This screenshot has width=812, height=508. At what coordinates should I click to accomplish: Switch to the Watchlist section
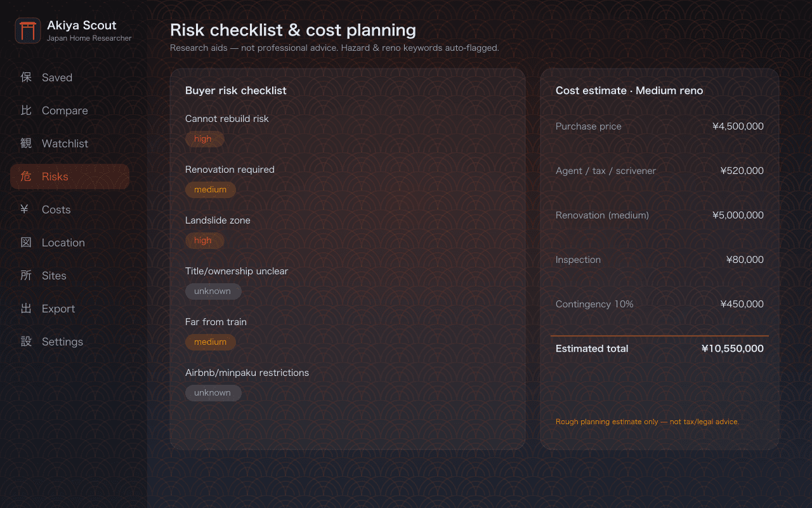(x=70, y=144)
